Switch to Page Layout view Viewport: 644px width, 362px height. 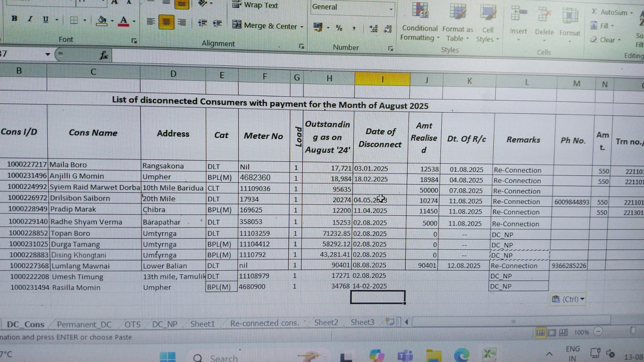pyautogui.click(x=552, y=333)
